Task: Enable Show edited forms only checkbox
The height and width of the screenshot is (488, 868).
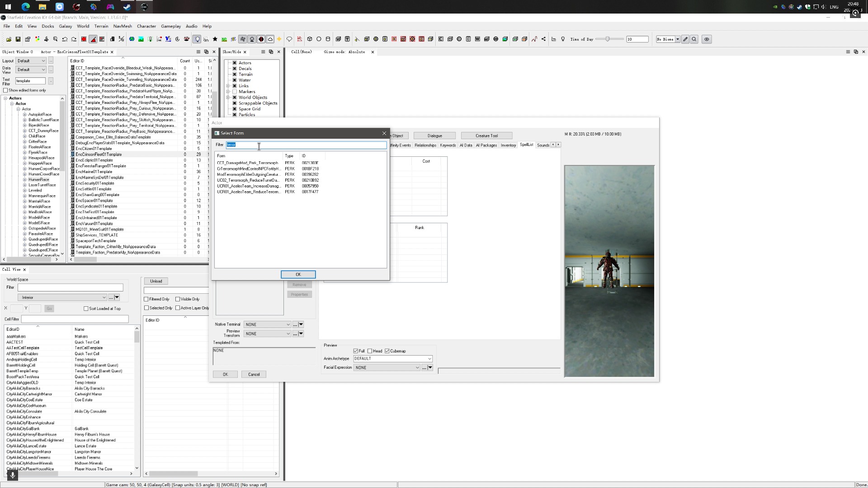Action: (x=5, y=90)
